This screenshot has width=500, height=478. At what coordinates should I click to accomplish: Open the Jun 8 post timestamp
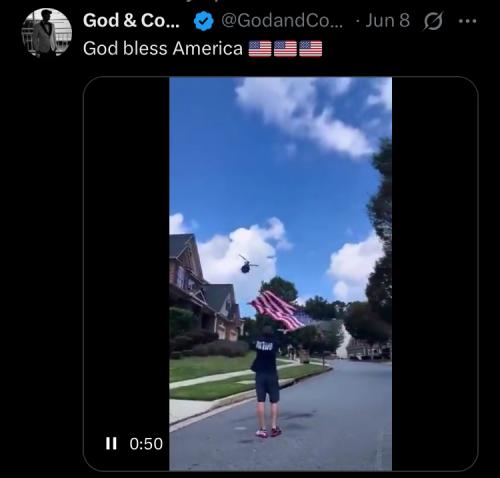(x=387, y=20)
